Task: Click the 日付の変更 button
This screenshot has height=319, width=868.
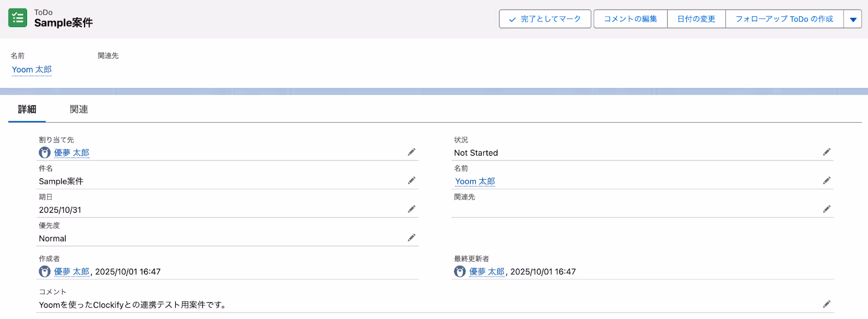Action: (697, 19)
